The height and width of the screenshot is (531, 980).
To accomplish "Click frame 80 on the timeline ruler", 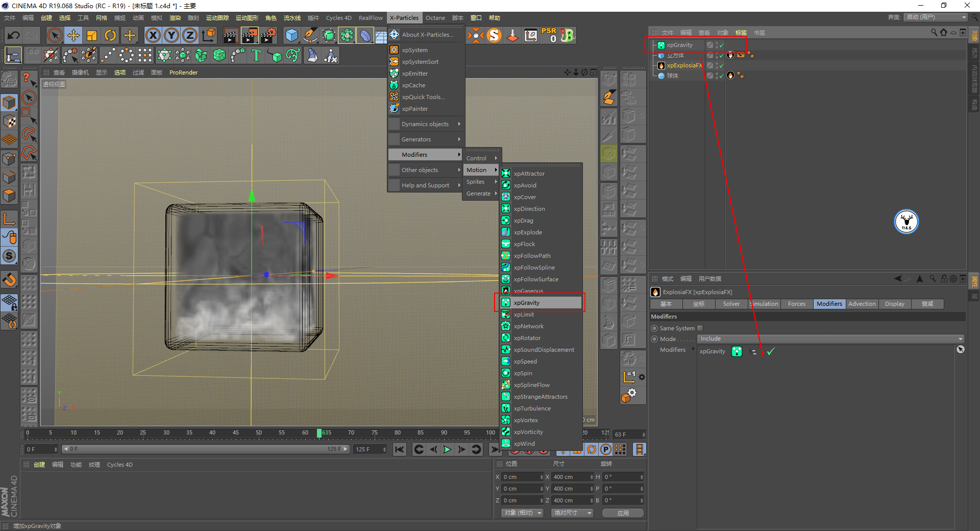I will (x=398, y=432).
